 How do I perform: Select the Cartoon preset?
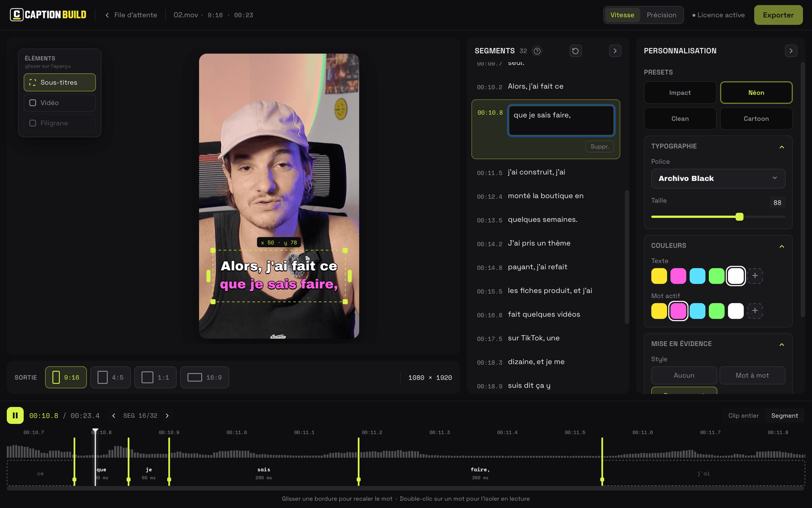click(756, 119)
